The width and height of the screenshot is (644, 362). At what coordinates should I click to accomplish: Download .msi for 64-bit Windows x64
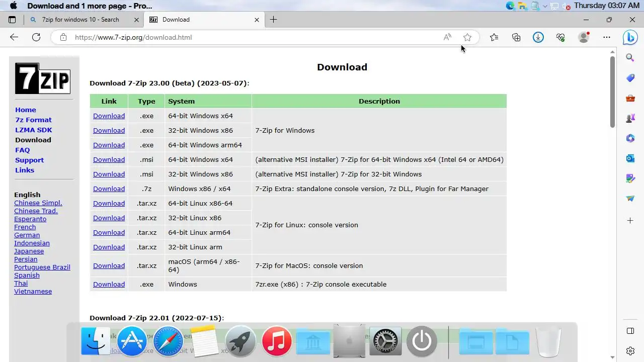point(109,159)
